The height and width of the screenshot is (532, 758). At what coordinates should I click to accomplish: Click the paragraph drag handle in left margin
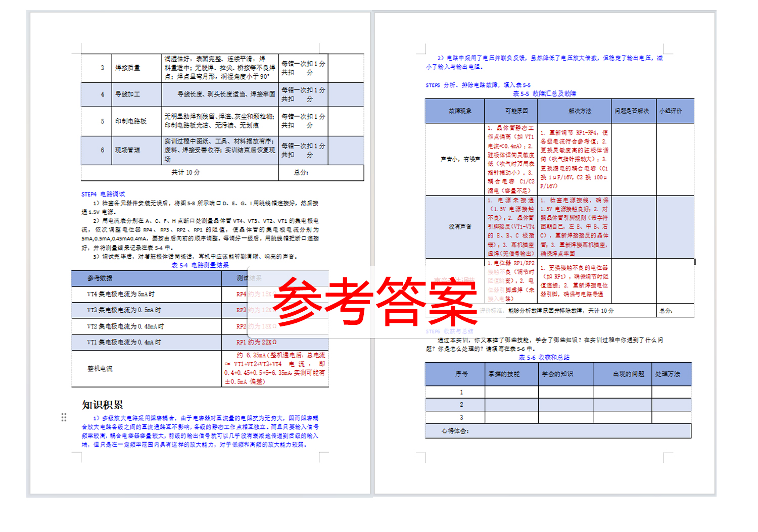(64, 417)
